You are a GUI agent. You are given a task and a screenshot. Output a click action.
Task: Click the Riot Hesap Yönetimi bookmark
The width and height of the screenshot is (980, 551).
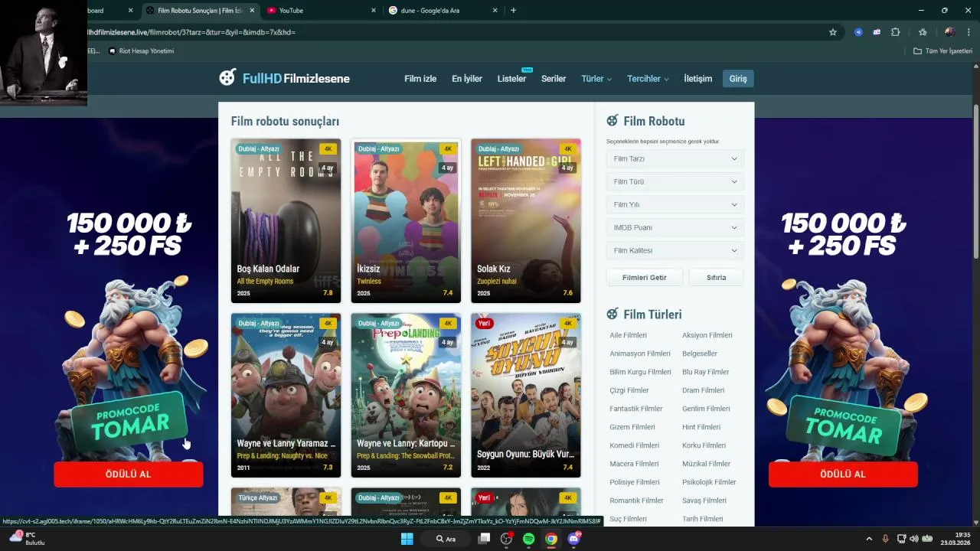click(x=142, y=51)
